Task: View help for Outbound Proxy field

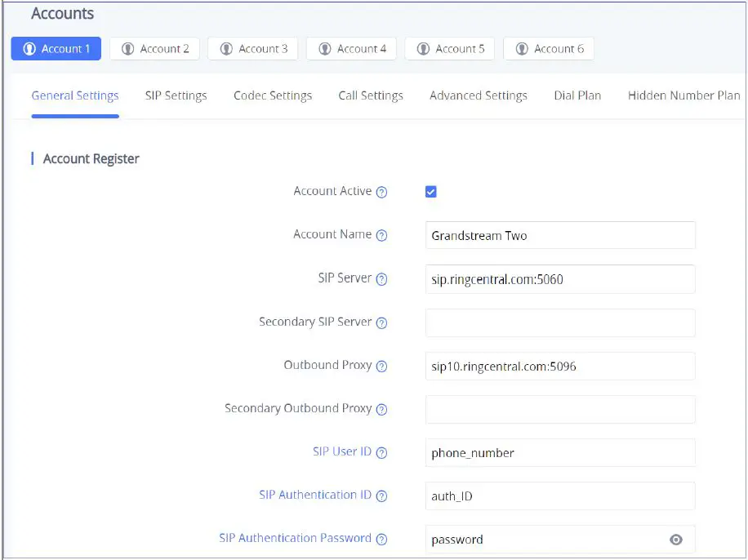Action: coord(381,366)
